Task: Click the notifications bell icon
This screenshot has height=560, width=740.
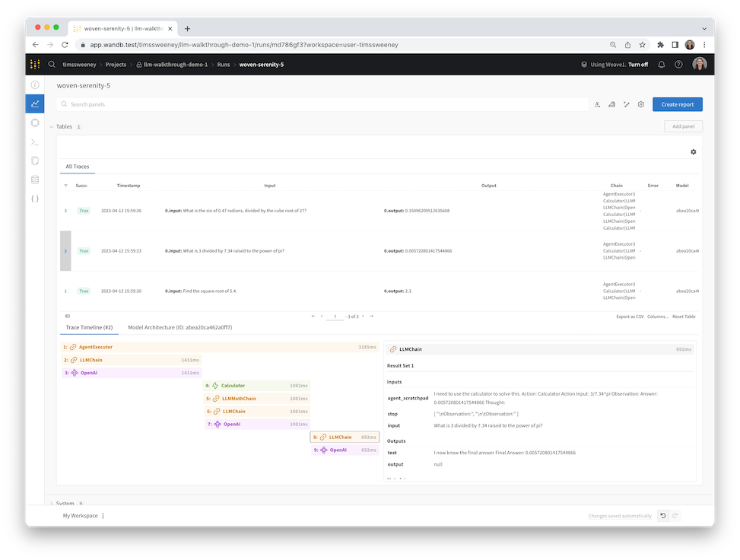Action: coord(661,65)
